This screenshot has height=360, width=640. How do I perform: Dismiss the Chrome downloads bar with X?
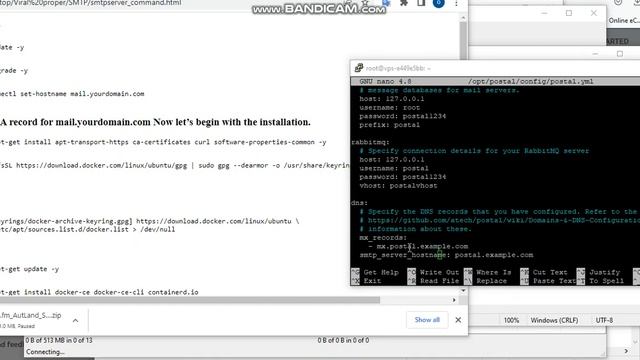pos(458,320)
